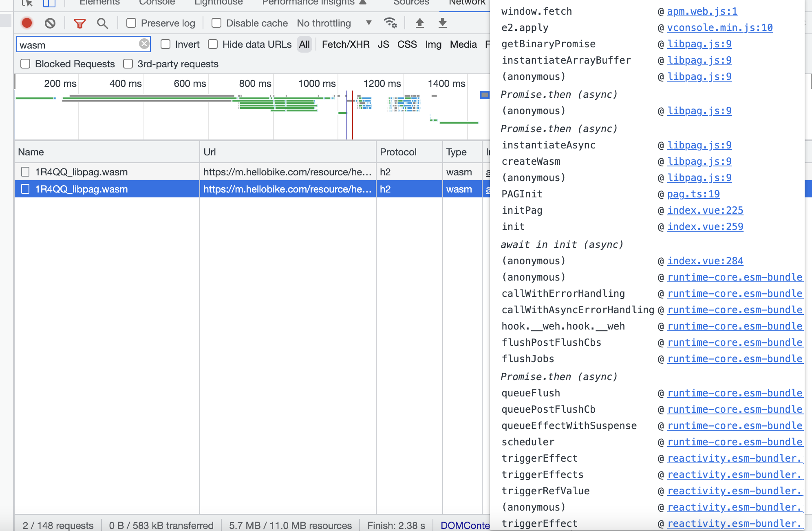This screenshot has width=812, height=531.
Task: Toggle the device toolbar
Action: [49, 2]
